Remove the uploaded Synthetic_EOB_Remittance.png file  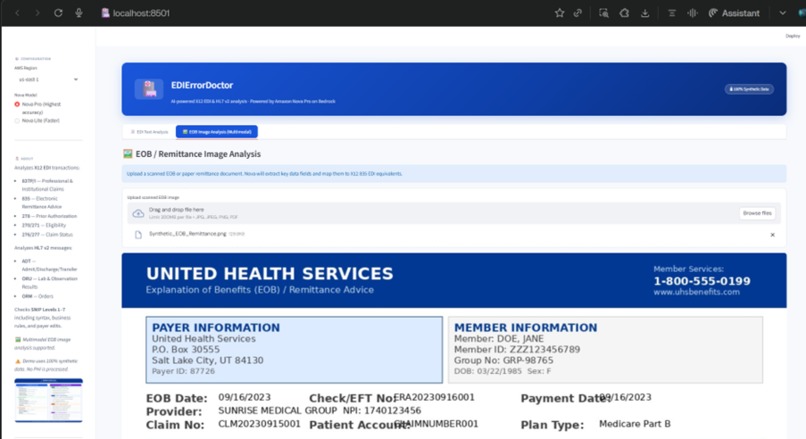tap(772, 234)
